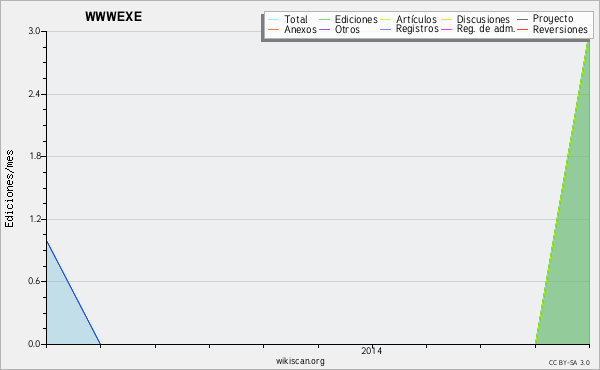
Task: Select the Total legend entry
Action: point(295,19)
